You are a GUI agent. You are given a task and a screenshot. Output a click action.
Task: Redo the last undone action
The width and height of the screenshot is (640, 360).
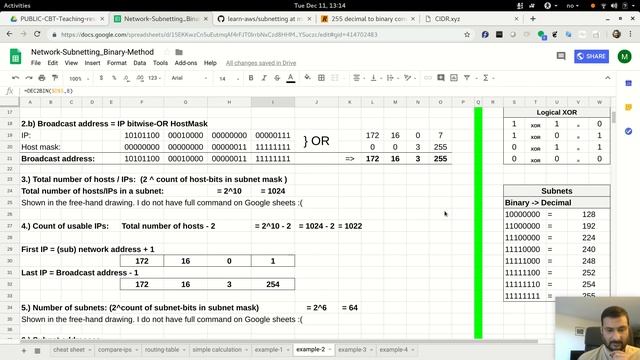click(29, 78)
